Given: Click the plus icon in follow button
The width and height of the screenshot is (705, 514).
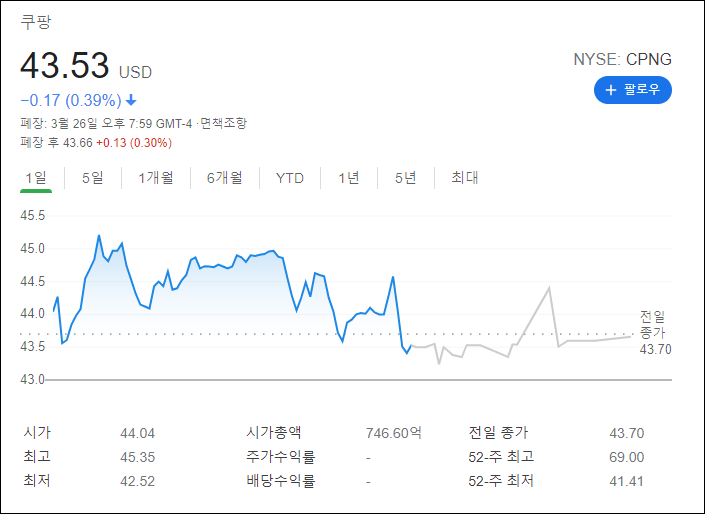Looking at the screenshot, I should coord(610,90).
